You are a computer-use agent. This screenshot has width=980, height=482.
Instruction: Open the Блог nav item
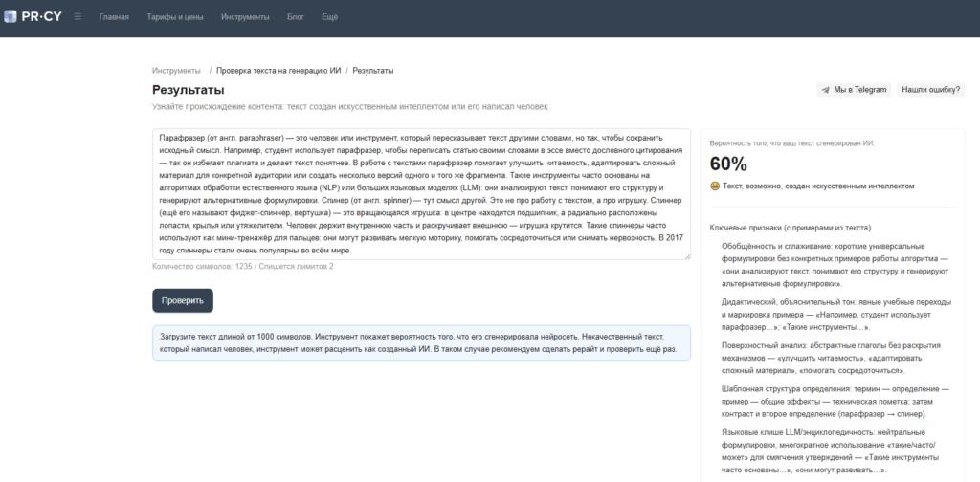[x=296, y=17]
